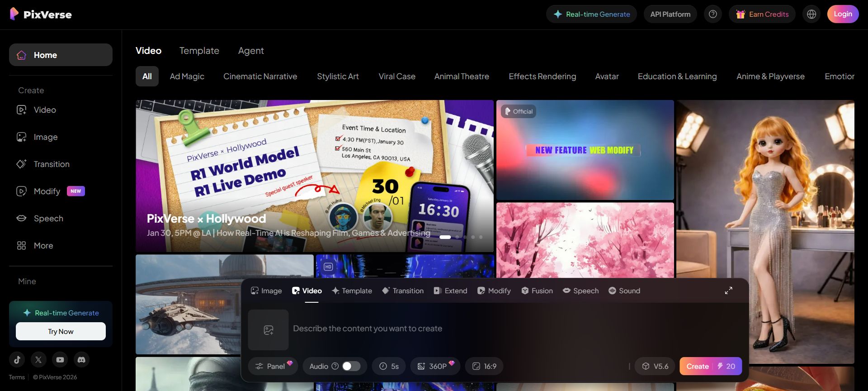Screen dimensions: 868x391
Task: Open the Panel settings dropdown
Action: pos(273,366)
